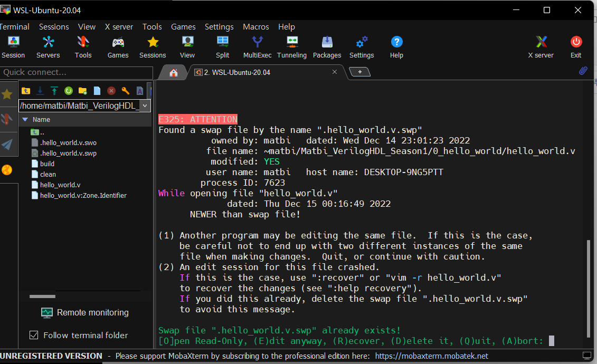Open the Sessions menu

[x=54, y=27]
